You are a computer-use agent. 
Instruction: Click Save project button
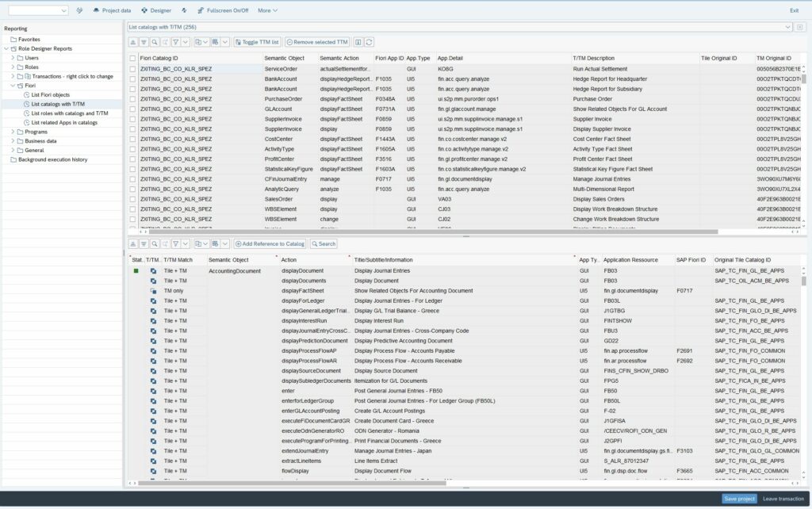click(739, 499)
